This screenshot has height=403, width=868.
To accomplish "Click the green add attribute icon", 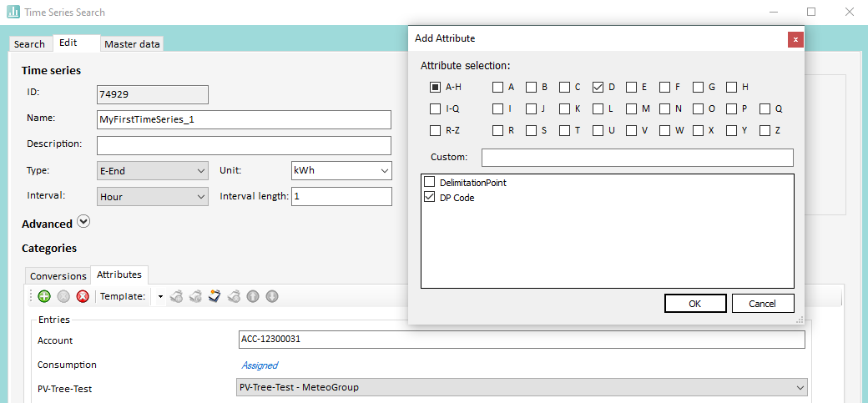I will tap(44, 296).
